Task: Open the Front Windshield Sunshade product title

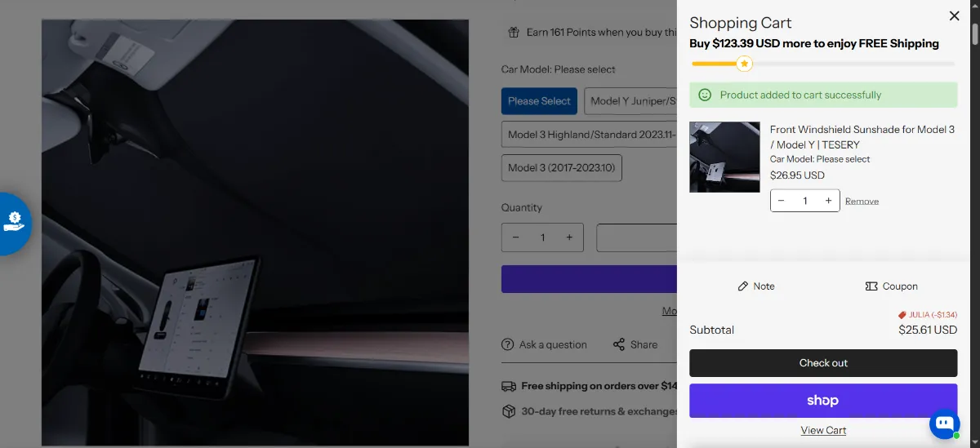Action: coord(862,137)
